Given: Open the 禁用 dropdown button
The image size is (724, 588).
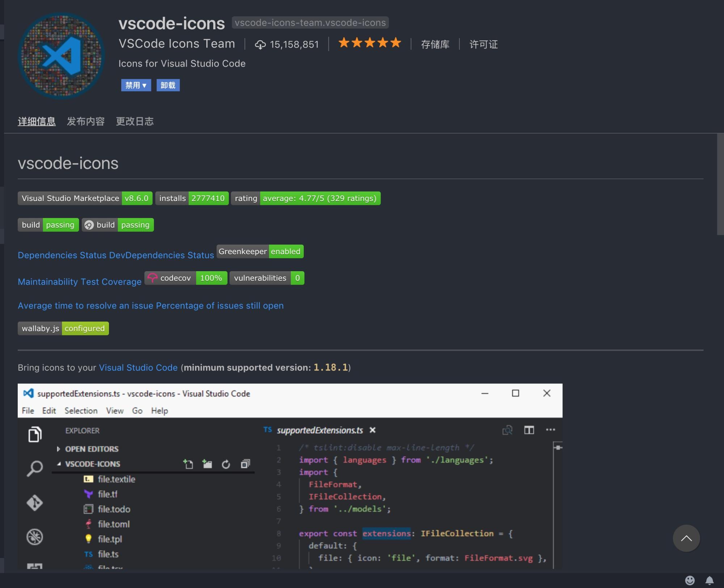Looking at the screenshot, I should pyautogui.click(x=136, y=85).
